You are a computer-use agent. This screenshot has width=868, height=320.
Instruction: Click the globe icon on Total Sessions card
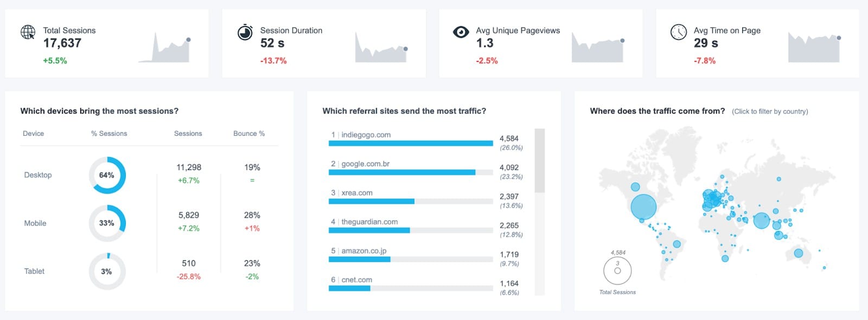pyautogui.click(x=25, y=31)
